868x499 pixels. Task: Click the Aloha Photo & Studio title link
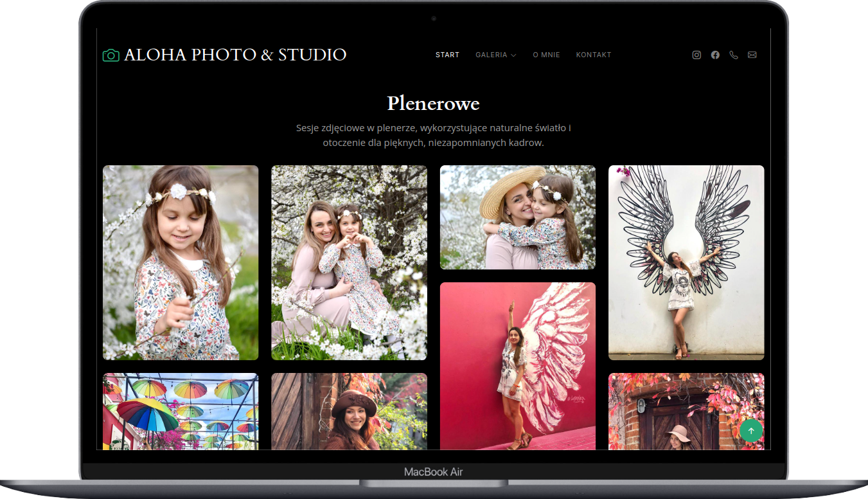coord(235,55)
